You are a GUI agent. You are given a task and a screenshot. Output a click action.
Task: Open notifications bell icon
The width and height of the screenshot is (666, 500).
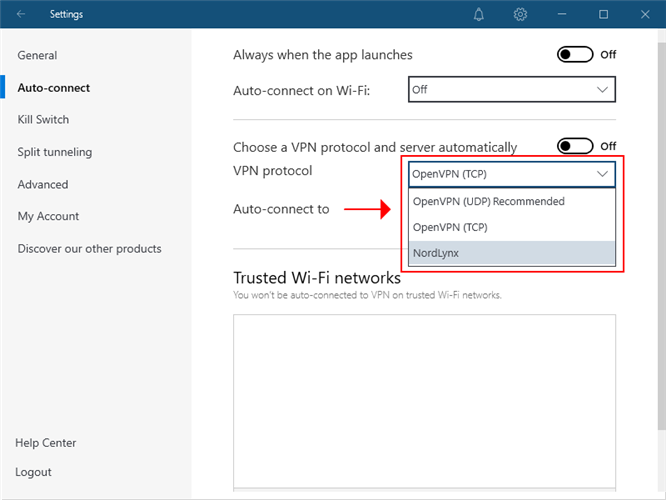479,15
